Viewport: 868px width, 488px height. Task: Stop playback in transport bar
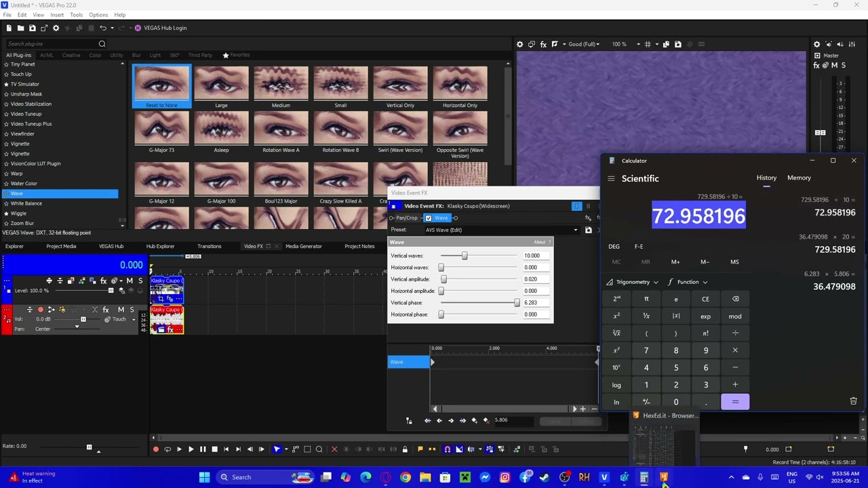click(214, 449)
